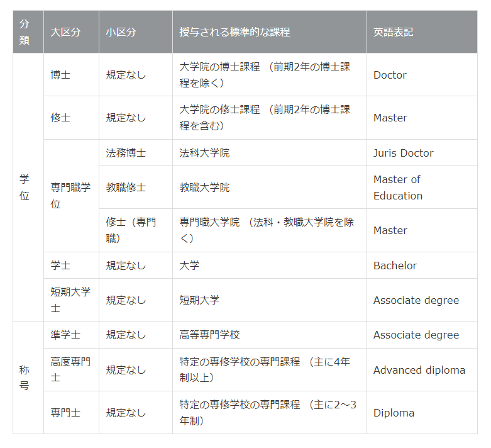Select the Advanced diploma cell
This screenshot has width=491, height=448.
tap(419, 370)
